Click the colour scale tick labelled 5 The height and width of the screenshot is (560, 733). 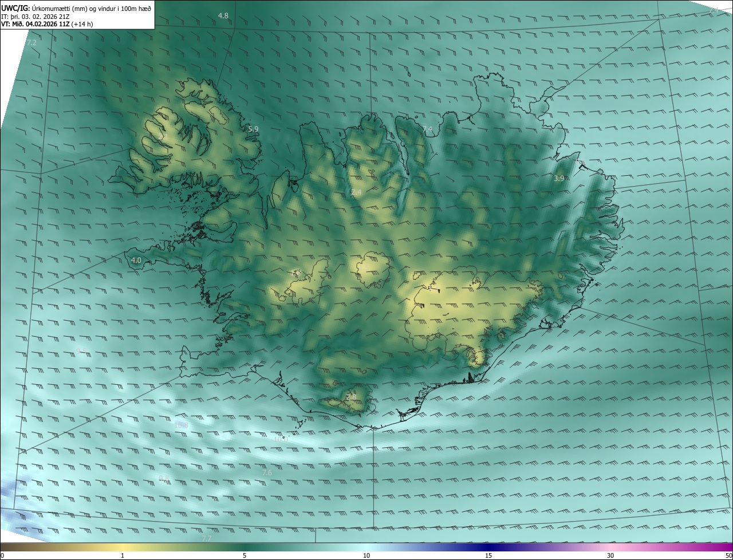pos(245,555)
